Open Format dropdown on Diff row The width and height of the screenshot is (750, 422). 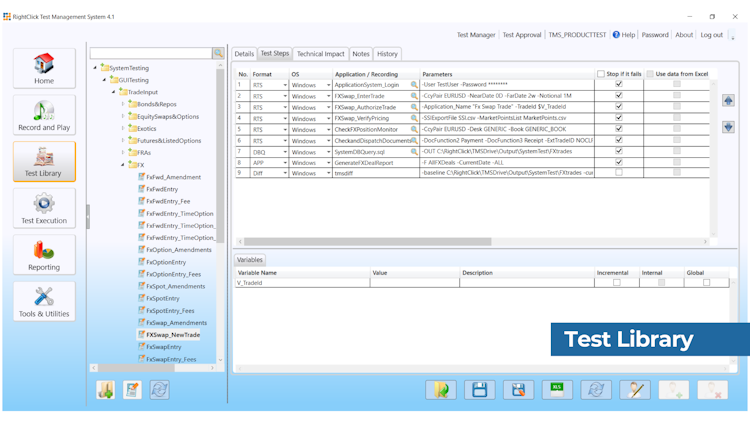(x=285, y=173)
